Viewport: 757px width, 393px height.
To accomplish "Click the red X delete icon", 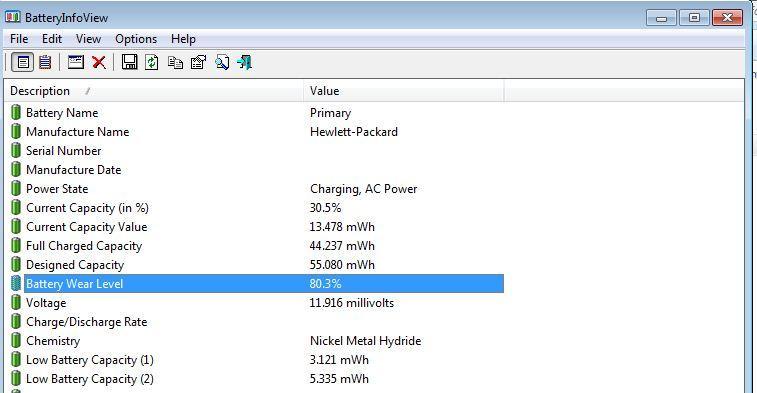I will [99, 62].
